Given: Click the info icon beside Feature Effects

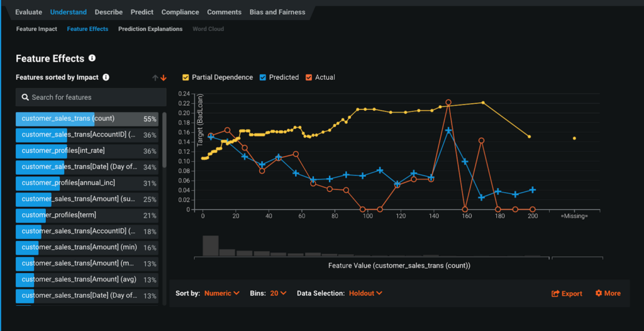Looking at the screenshot, I should point(92,59).
